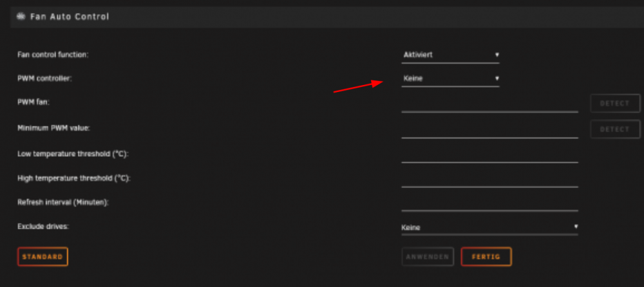644x287 pixels.
Task: Click the ANWENDEN button
Action: [x=428, y=257]
